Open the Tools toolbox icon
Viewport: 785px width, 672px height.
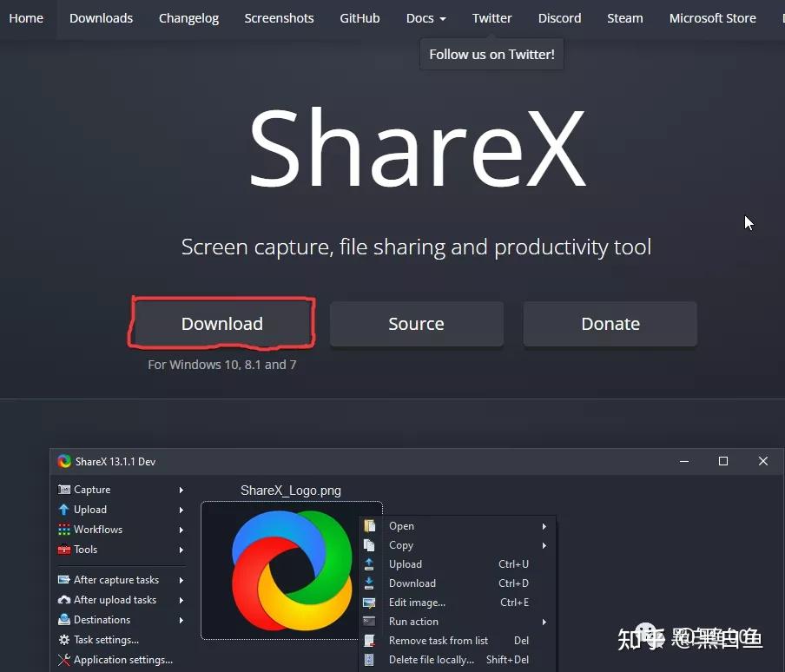pyautogui.click(x=64, y=550)
